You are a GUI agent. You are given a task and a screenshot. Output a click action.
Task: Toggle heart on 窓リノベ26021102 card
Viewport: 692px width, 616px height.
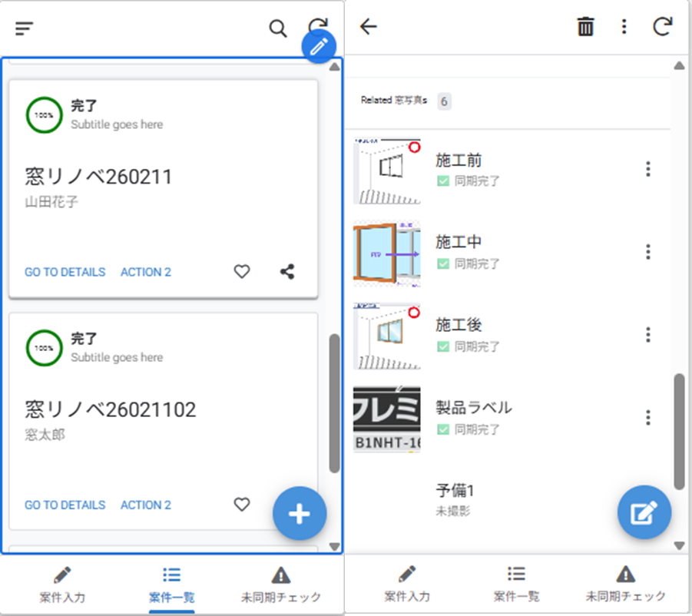(242, 504)
